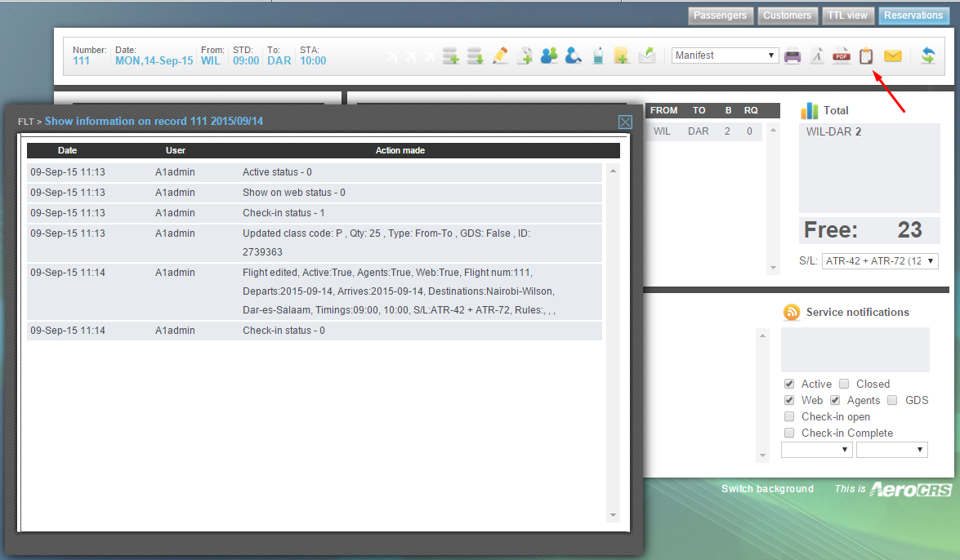The image size is (960, 560).
Task: Click the date MON,14-Sep-15
Action: (x=154, y=60)
